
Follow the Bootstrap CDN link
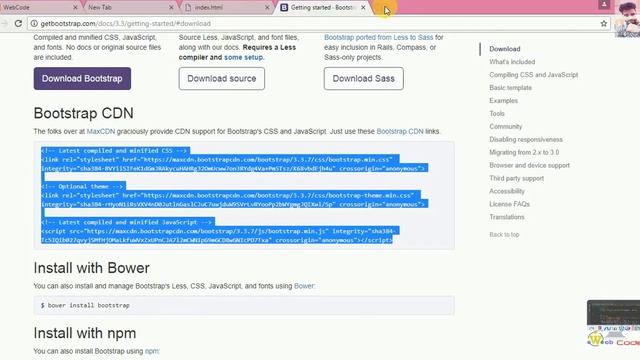click(400, 131)
